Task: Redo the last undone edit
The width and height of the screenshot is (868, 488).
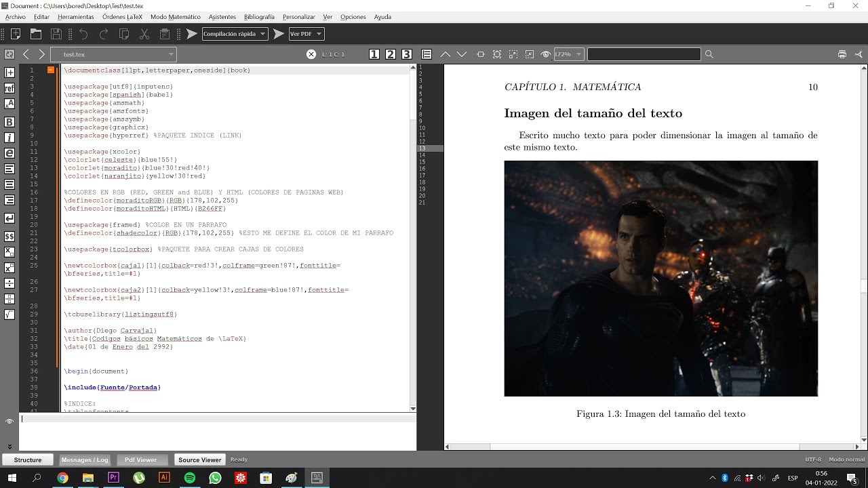Action: click(104, 34)
